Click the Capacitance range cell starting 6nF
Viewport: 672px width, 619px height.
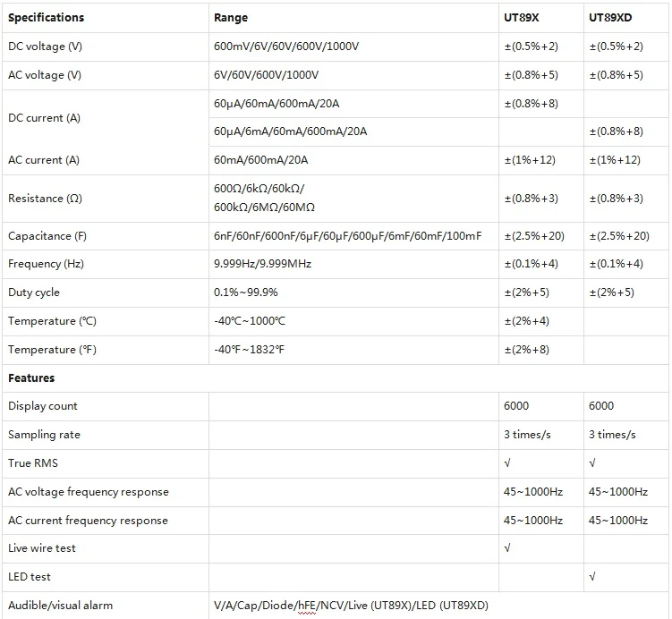347,236
